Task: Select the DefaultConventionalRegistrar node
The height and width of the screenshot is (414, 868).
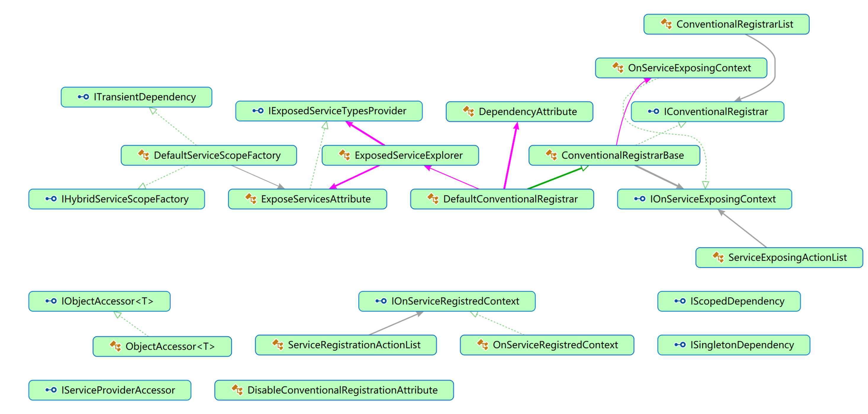Action: [x=510, y=199]
